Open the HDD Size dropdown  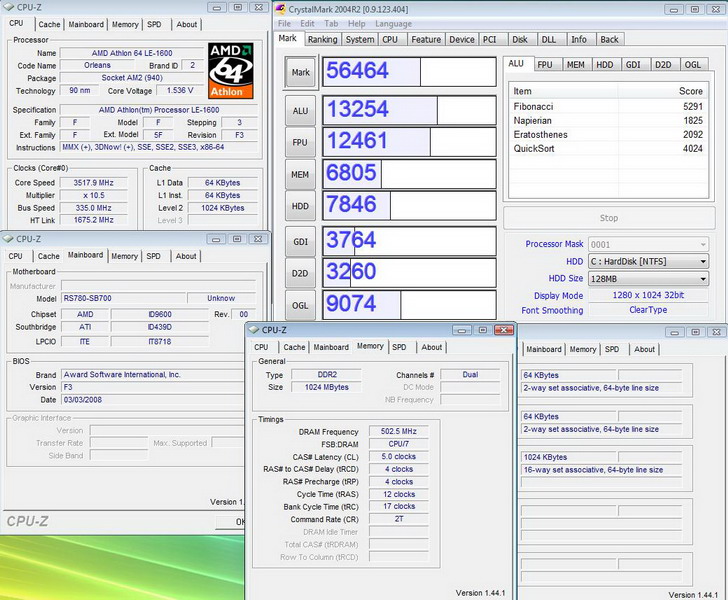648,279
